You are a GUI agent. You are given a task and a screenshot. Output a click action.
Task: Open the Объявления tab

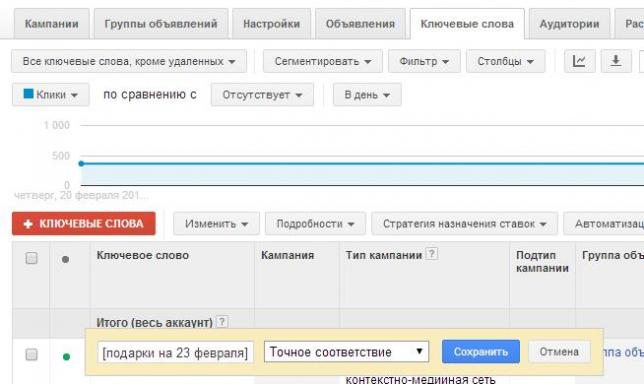tap(361, 24)
